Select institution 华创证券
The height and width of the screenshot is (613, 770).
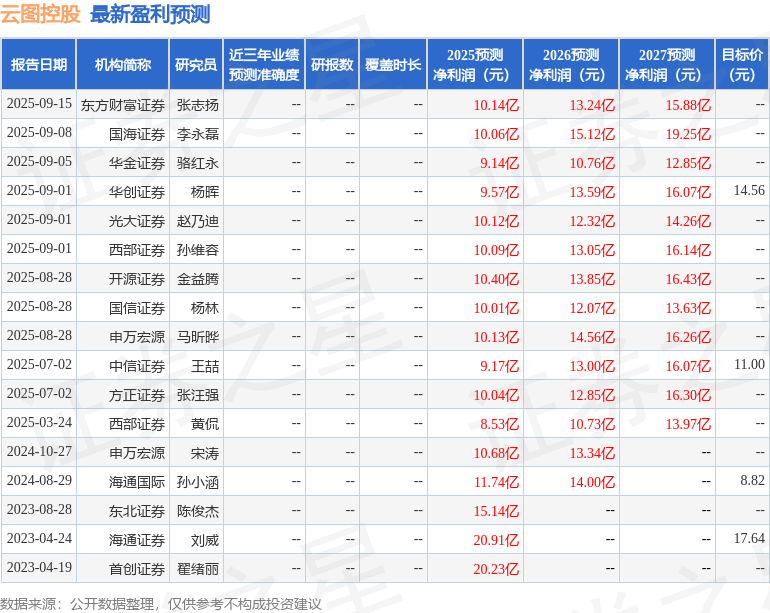tap(137, 192)
